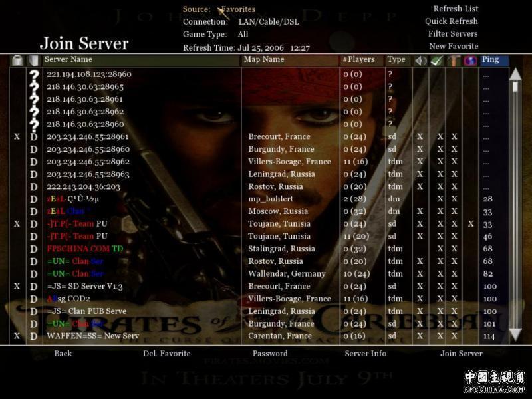This screenshot has height=399, width=532.
Task: Sort by the shield dedicated-server column icon
Action: pos(33,61)
